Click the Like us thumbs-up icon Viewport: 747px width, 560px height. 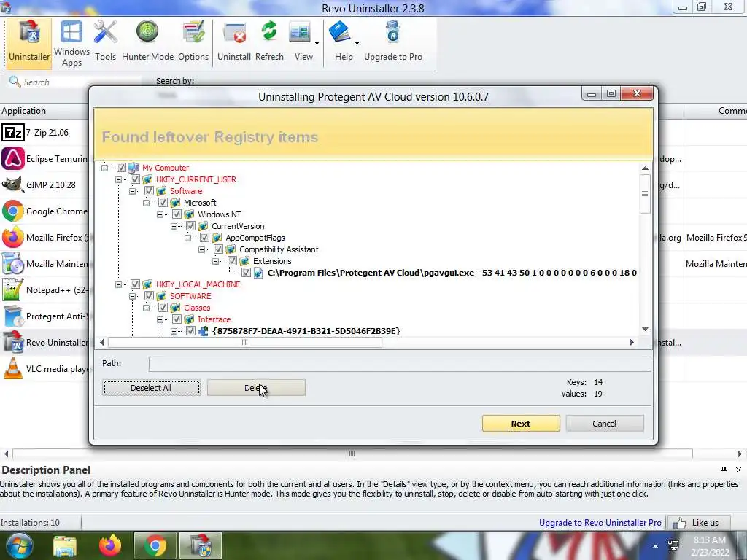point(679,524)
